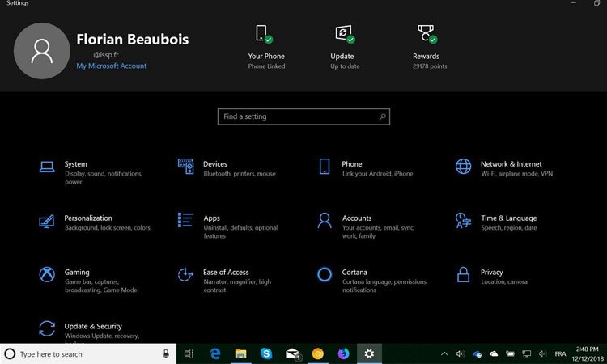Open Network & Internet settings
Viewport: 607px width, 364px height.
click(511, 164)
